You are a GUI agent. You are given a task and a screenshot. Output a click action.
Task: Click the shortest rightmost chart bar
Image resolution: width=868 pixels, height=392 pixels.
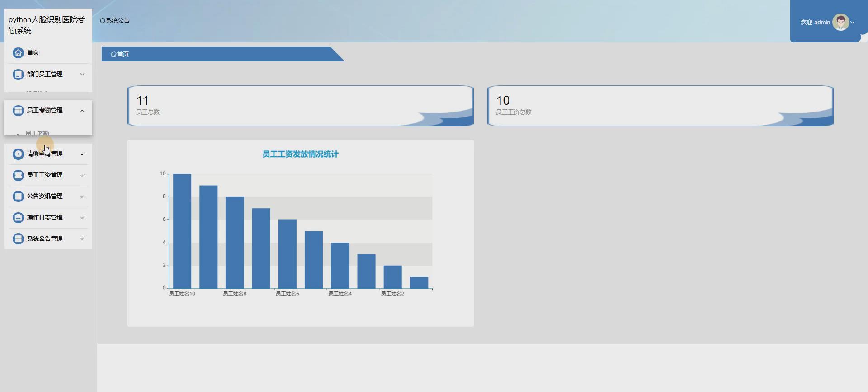pyautogui.click(x=419, y=283)
